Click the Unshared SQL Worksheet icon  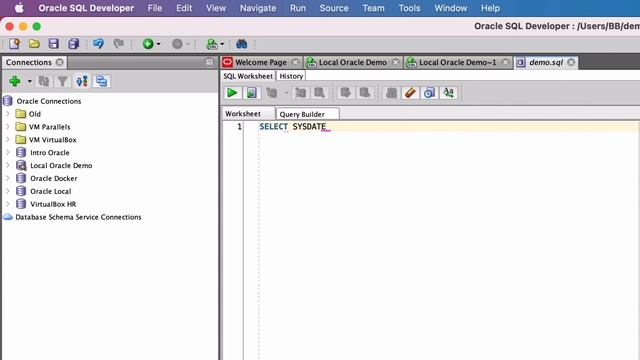391,93
